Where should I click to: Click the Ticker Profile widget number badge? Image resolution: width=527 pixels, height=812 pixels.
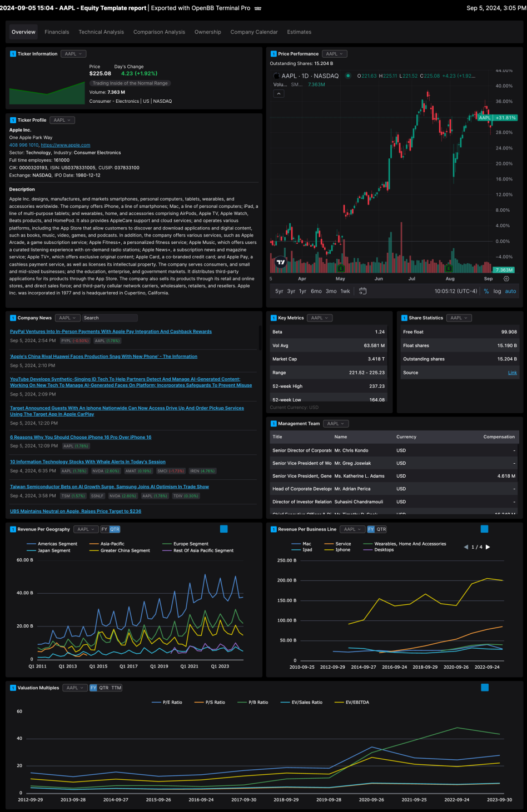(13, 120)
